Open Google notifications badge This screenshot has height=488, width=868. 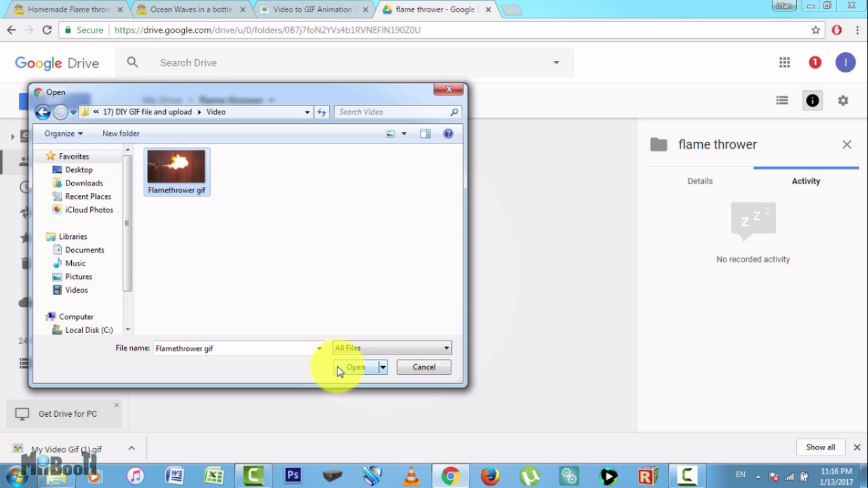click(x=815, y=62)
